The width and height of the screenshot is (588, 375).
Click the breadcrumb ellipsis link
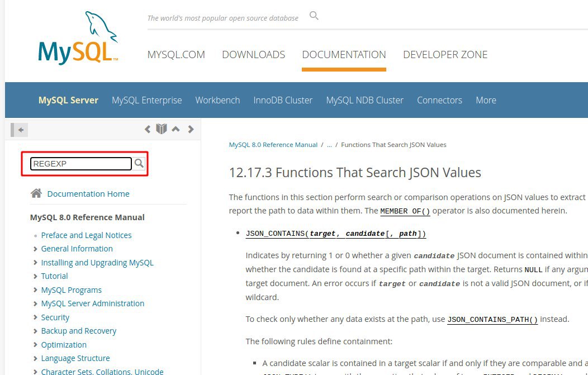[x=329, y=145]
